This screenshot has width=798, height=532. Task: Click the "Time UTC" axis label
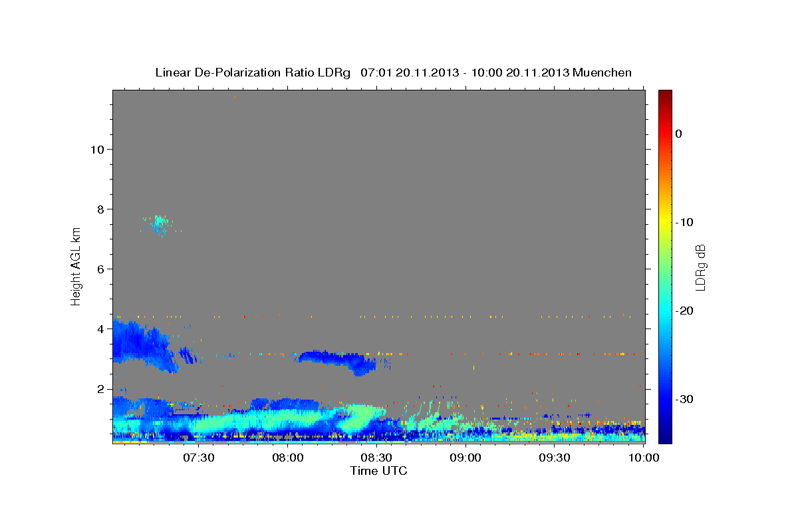click(378, 471)
